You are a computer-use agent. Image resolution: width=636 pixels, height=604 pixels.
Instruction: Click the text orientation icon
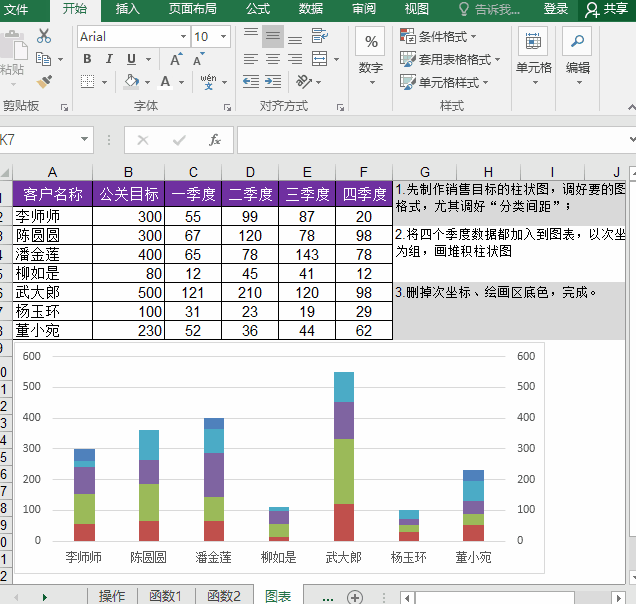(304, 82)
